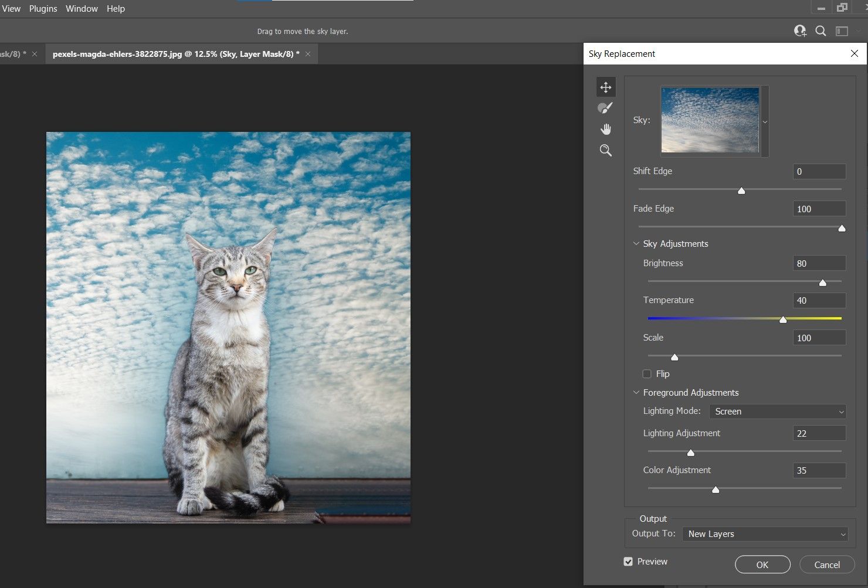The height and width of the screenshot is (588, 868).
Task: Click the Search icon in options bar
Action: pyautogui.click(x=820, y=31)
